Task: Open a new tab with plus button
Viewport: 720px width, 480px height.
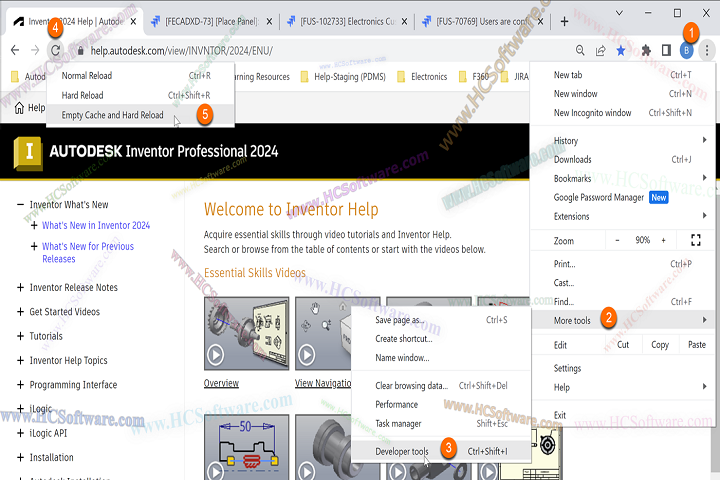Action: 564,21
